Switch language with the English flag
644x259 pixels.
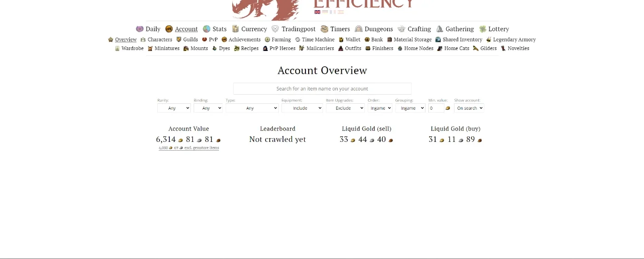[317, 12]
